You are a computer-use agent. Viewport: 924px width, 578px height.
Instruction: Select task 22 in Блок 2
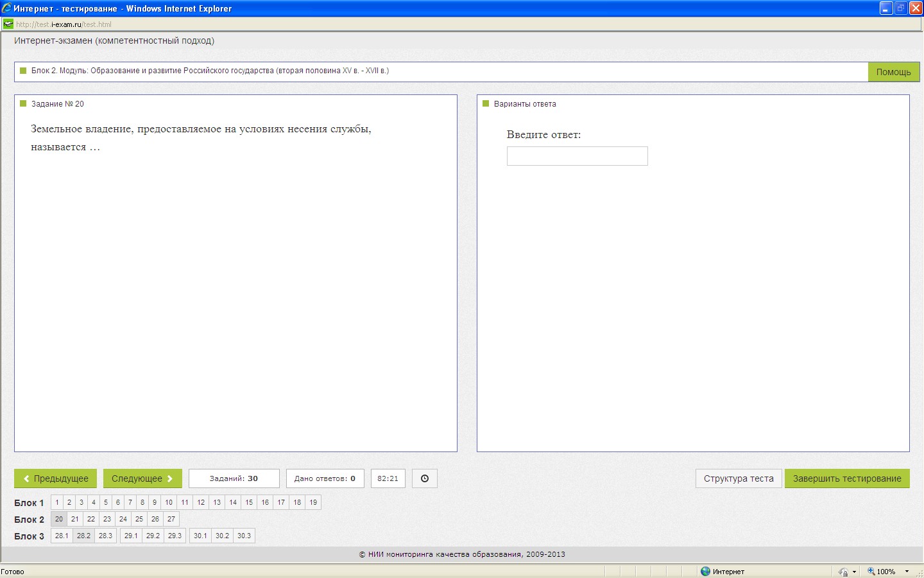91,519
